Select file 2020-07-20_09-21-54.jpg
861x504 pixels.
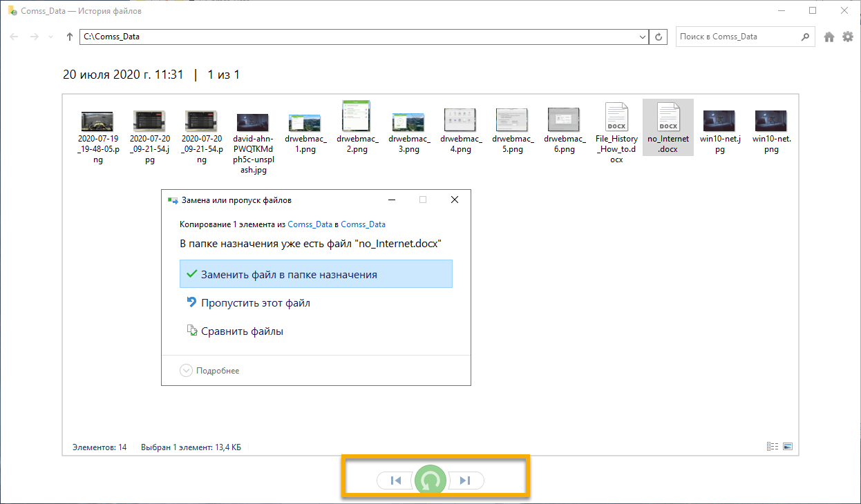coord(149,133)
